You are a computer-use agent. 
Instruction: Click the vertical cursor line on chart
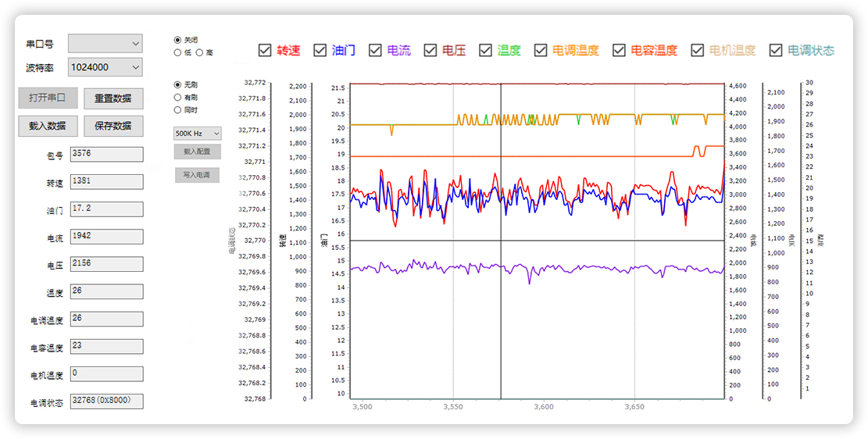(501, 312)
